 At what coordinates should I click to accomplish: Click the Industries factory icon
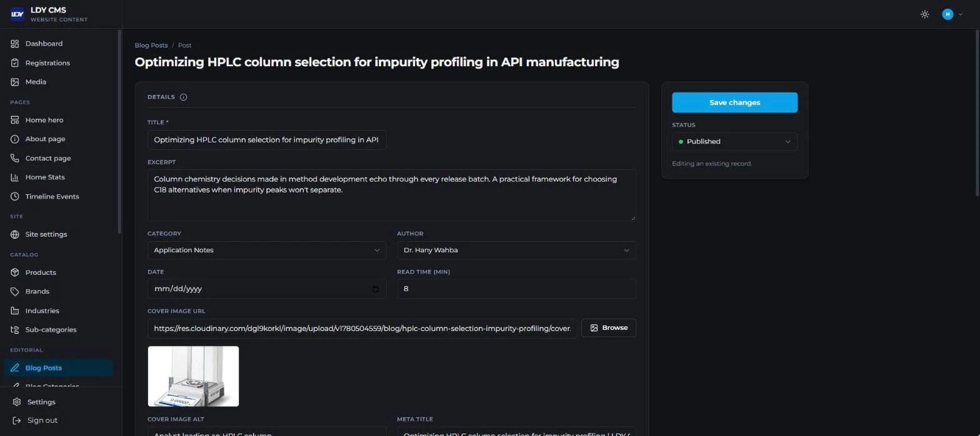coord(15,311)
